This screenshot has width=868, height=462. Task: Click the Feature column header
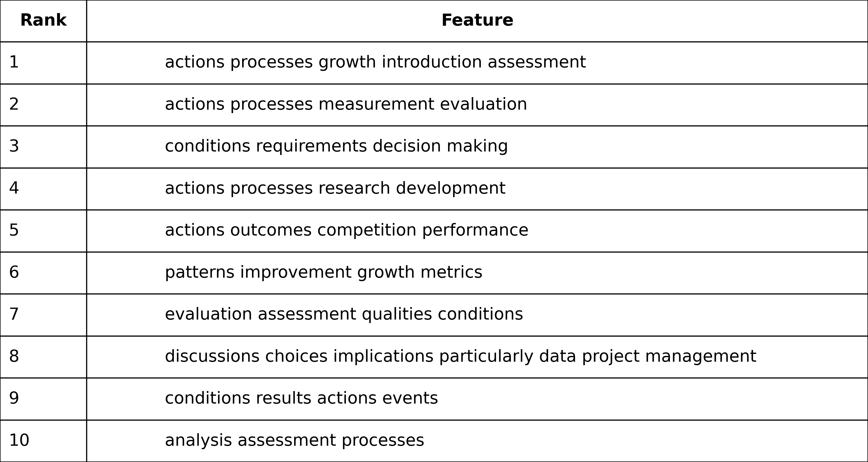477,21
